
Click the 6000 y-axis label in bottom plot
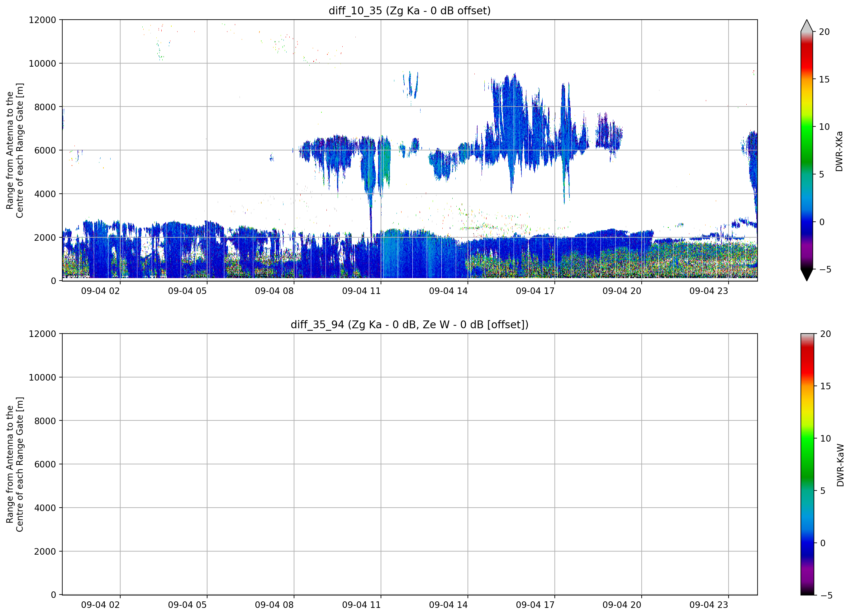point(45,464)
